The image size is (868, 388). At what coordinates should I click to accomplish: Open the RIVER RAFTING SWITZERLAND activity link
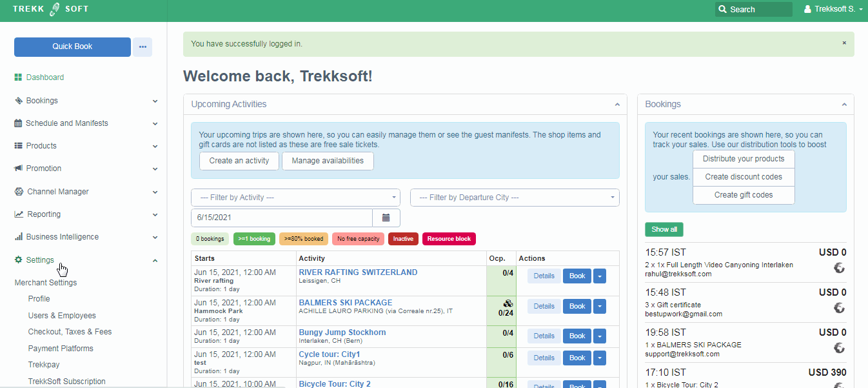(x=357, y=272)
